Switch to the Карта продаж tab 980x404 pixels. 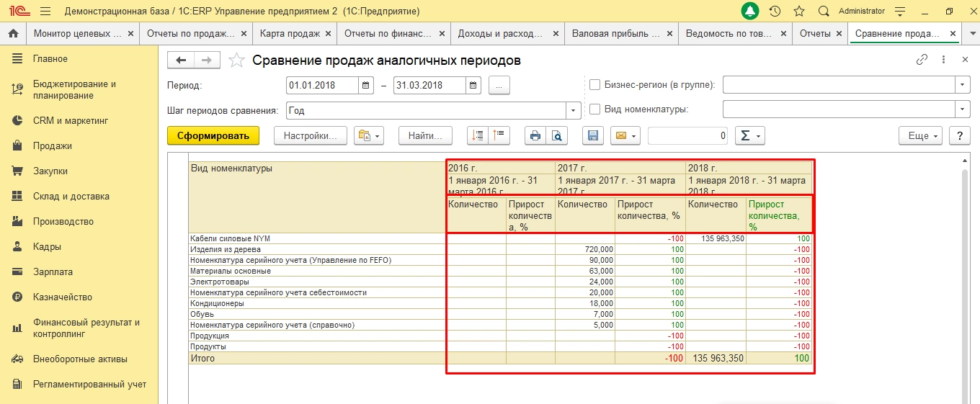click(x=288, y=34)
